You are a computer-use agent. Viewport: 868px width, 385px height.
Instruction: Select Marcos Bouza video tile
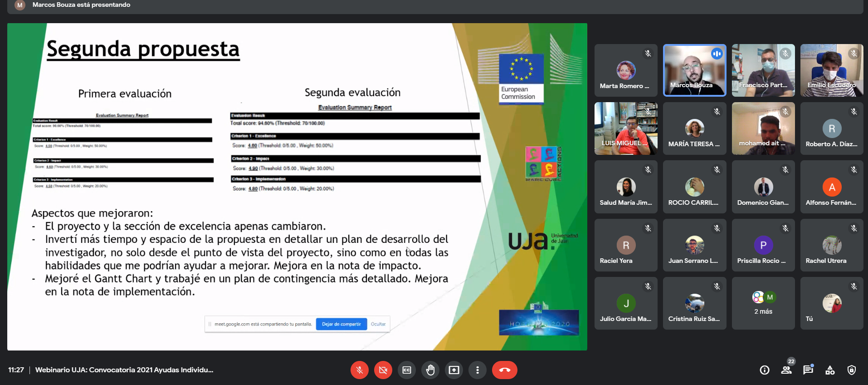coord(694,70)
